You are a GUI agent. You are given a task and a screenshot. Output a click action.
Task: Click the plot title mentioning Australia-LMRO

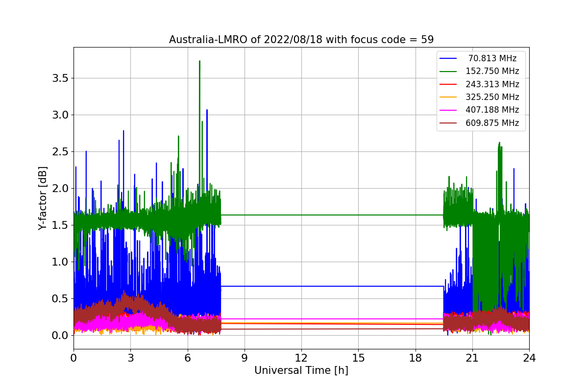coord(301,40)
